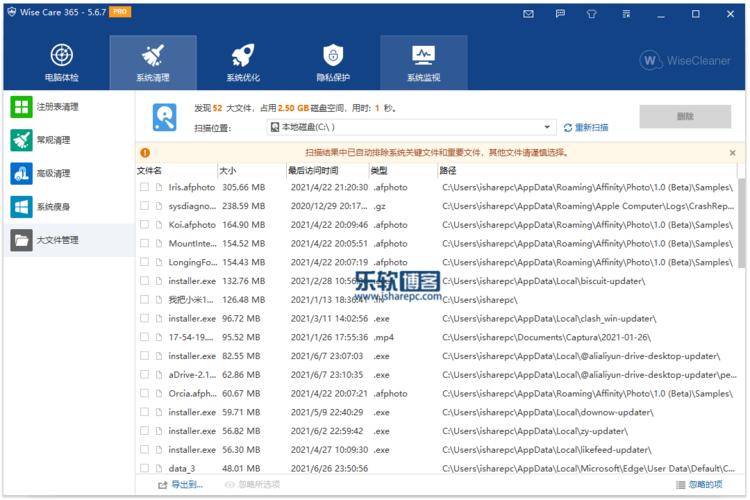
Task: Click the 60.67 MB size cell
Action: (x=241, y=393)
